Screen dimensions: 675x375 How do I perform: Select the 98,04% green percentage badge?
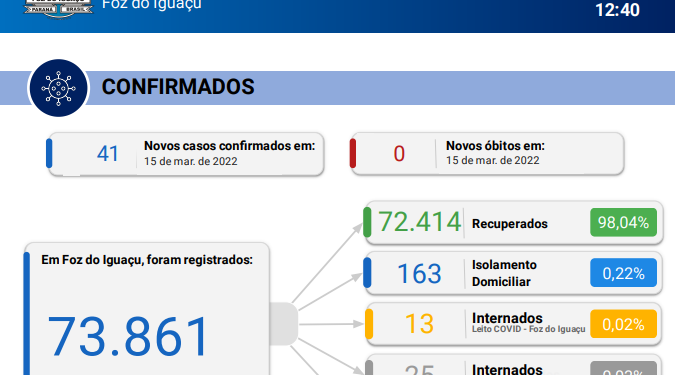coord(623,222)
